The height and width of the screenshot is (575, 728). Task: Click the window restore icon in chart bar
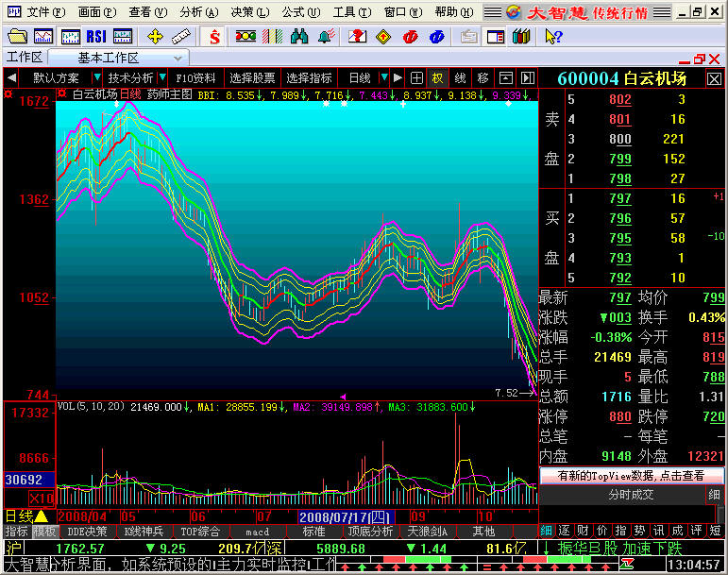(505, 78)
